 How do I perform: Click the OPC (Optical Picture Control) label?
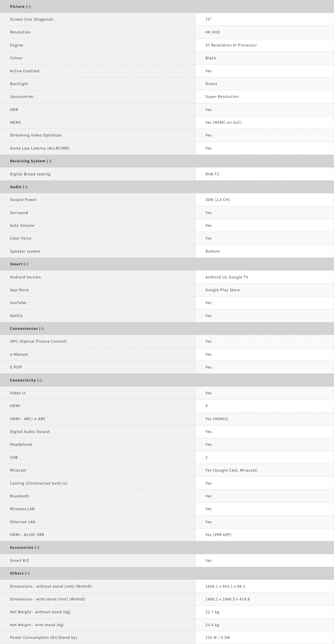pos(38,341)
